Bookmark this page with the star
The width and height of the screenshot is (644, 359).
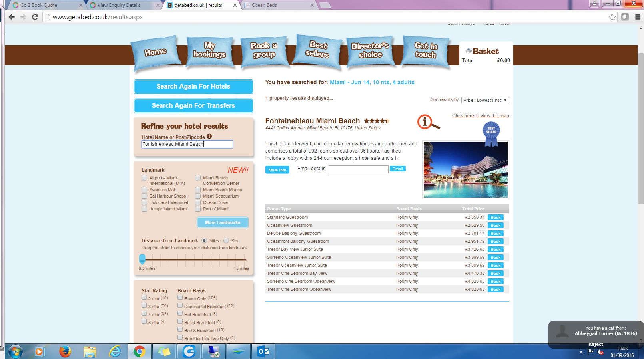pyautogui.click(x=612, y=17)
